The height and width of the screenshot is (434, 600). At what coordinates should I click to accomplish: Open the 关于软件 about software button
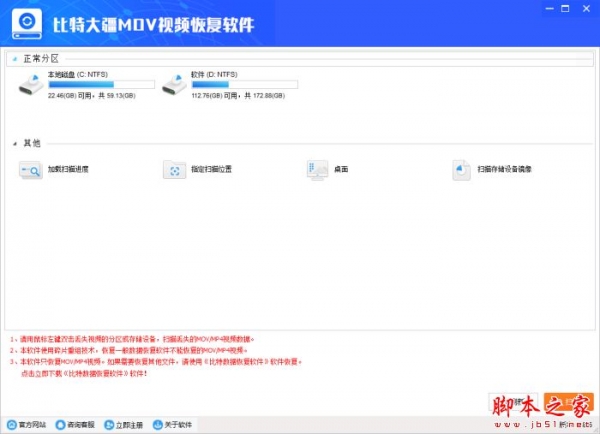pyautogui.click(x=172, y=425)
